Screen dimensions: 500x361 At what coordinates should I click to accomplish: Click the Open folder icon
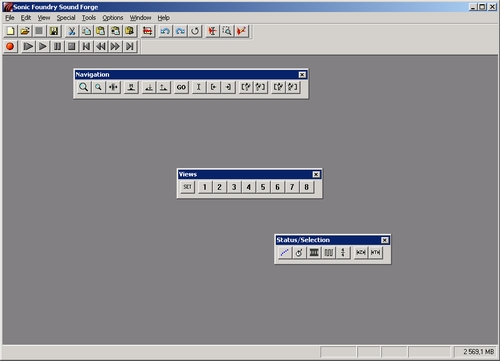pyautogui.click(x=25, y=31)
